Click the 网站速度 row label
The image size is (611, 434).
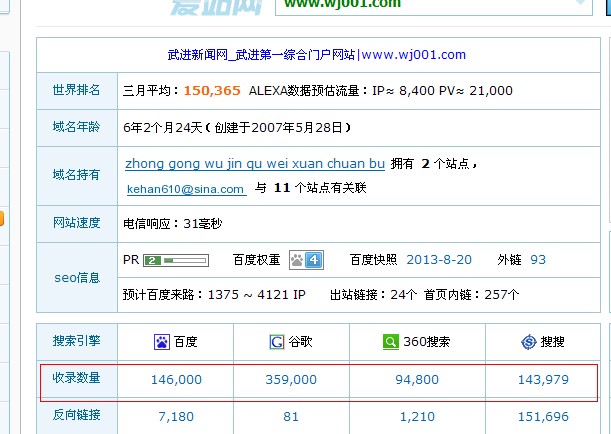76,223
